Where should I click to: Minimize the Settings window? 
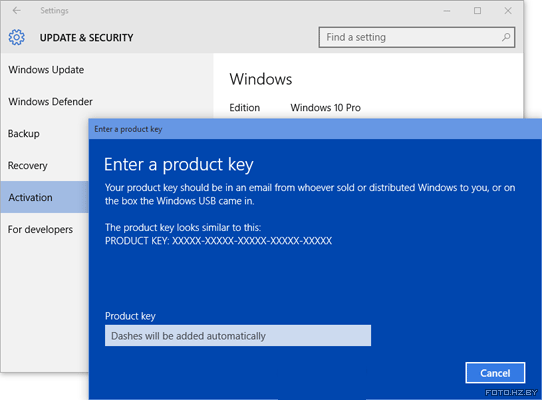[447, 11]
